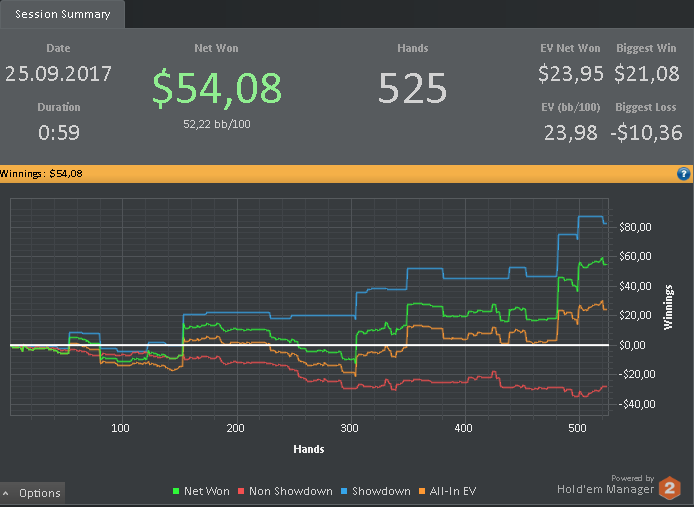Click the blue Showdown line peak near $87
The height and width of the screenshot is (507, 694).
[x=590, y=217]
